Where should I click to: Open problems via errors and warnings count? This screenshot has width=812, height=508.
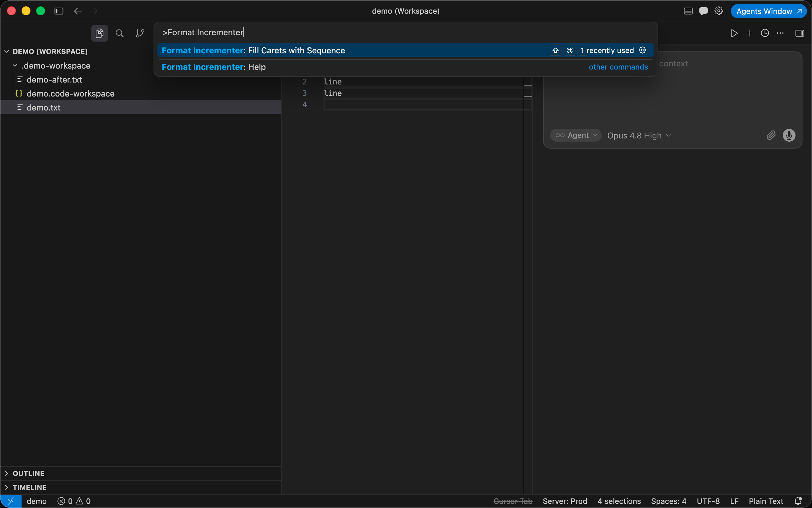coord(74,501)
